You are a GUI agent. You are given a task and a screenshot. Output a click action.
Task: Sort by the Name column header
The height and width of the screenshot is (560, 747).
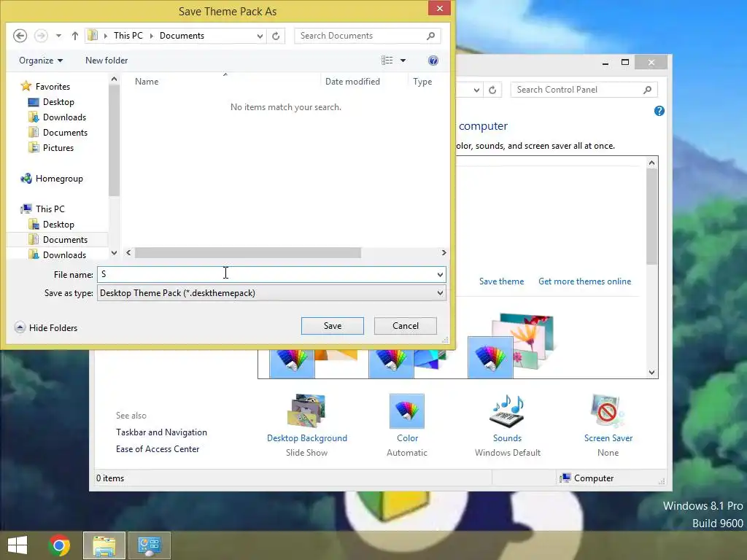147,82
